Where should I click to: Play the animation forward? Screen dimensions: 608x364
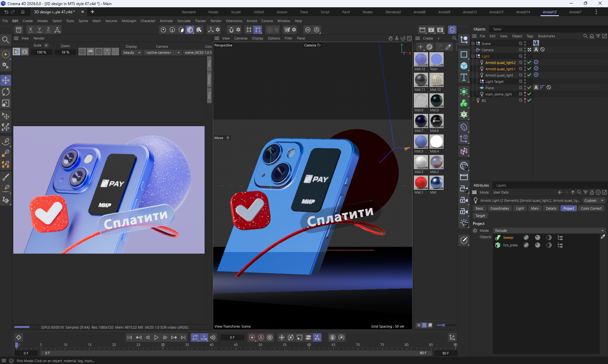click(156, 337)
